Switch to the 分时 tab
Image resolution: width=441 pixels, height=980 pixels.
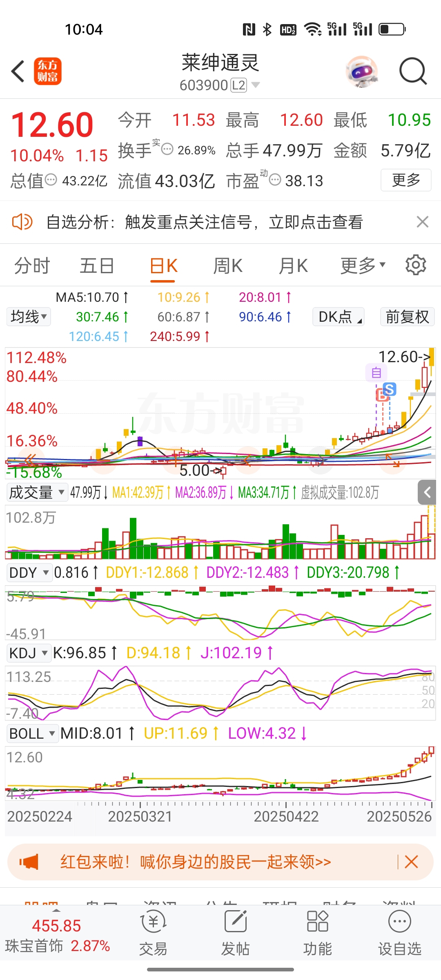tap(32, 266)
